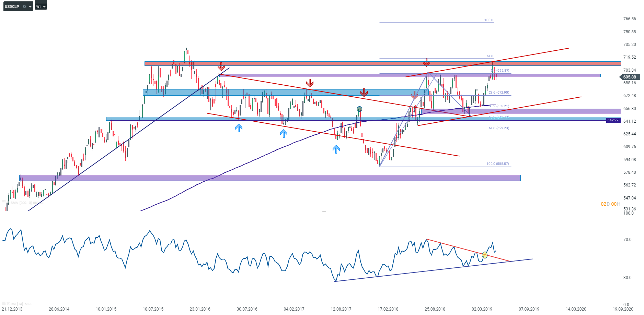
Task: Click the price axis value 609.76
Action: coord(630,147)
